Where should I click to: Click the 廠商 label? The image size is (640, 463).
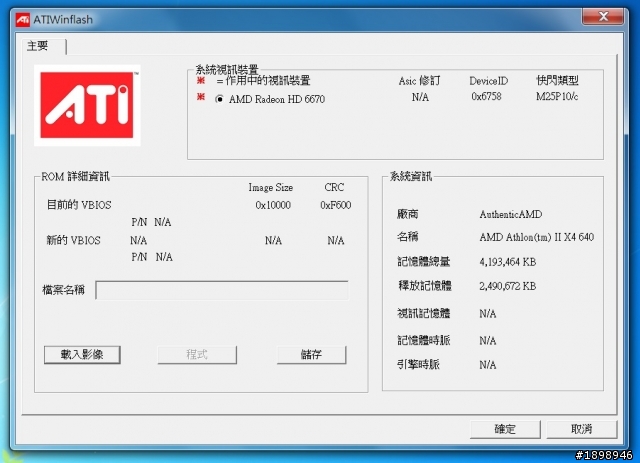(407, 214)
